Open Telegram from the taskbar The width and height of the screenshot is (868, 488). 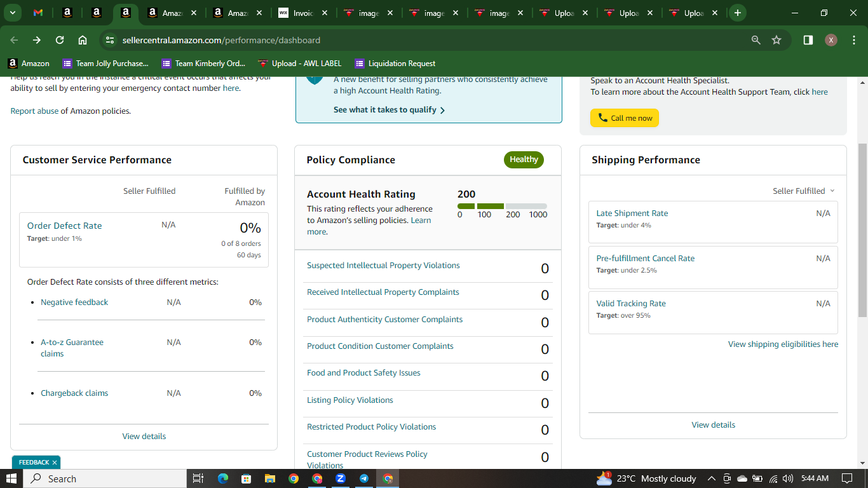(x=364, y=478)
